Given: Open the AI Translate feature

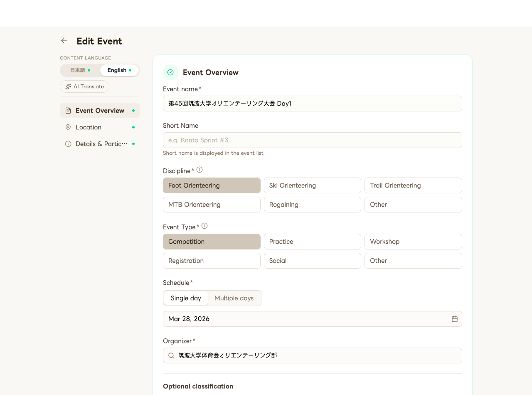Looking at the screenshot, I should (x=84, y=86).
